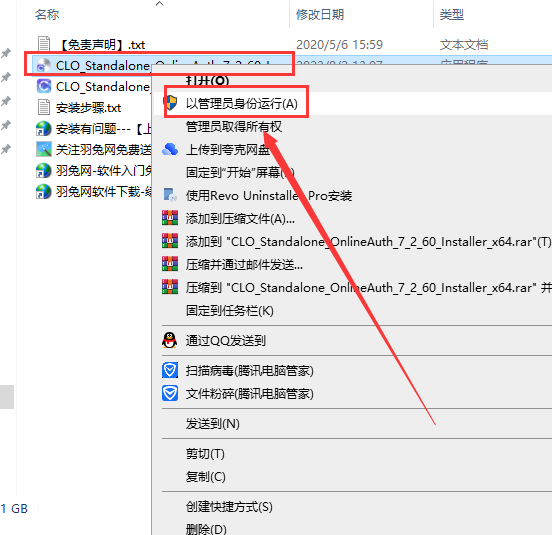Choose 发送到(N) menu entry
552x535 pixels.
click(x=213, y=423)
